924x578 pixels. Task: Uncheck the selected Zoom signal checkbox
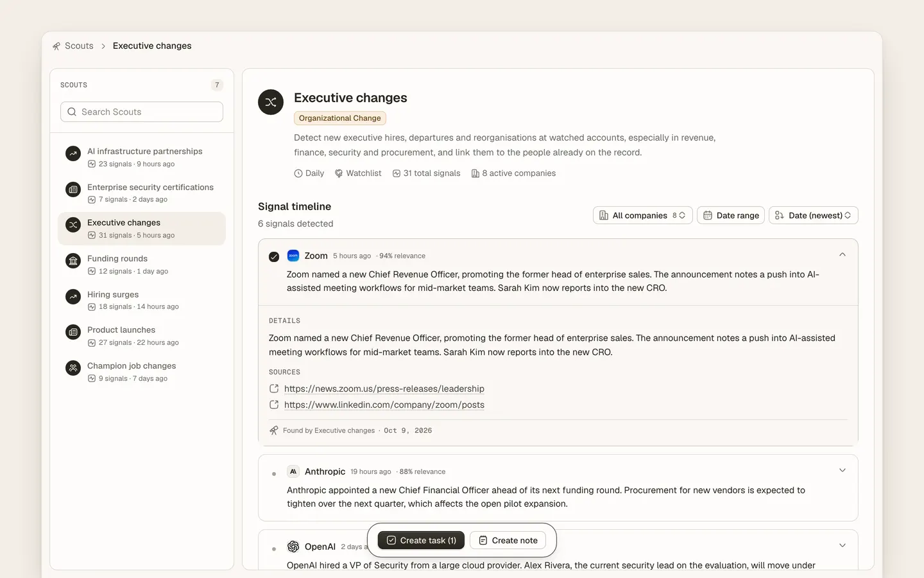(x=274, y=257)
